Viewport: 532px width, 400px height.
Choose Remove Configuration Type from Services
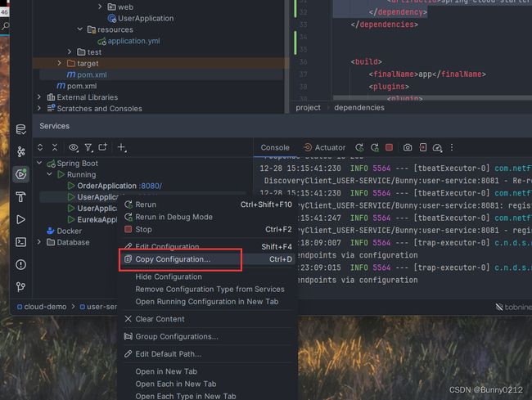(208, 289)
